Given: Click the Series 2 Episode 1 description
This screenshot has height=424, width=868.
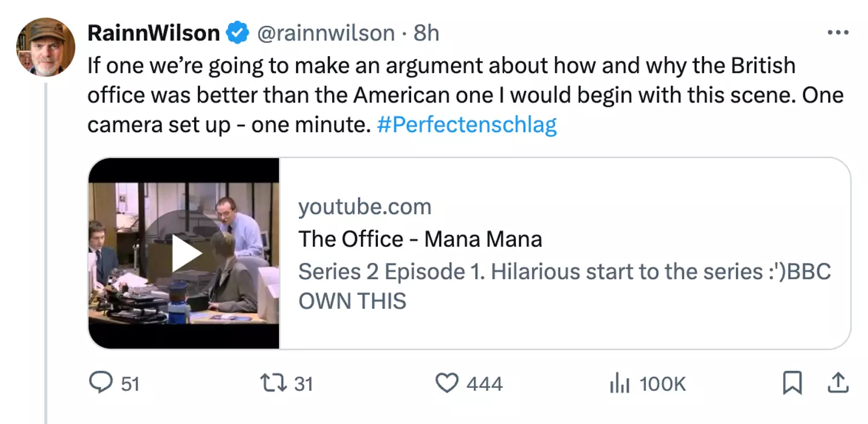Looking at the screenshot, I should 564,285.
